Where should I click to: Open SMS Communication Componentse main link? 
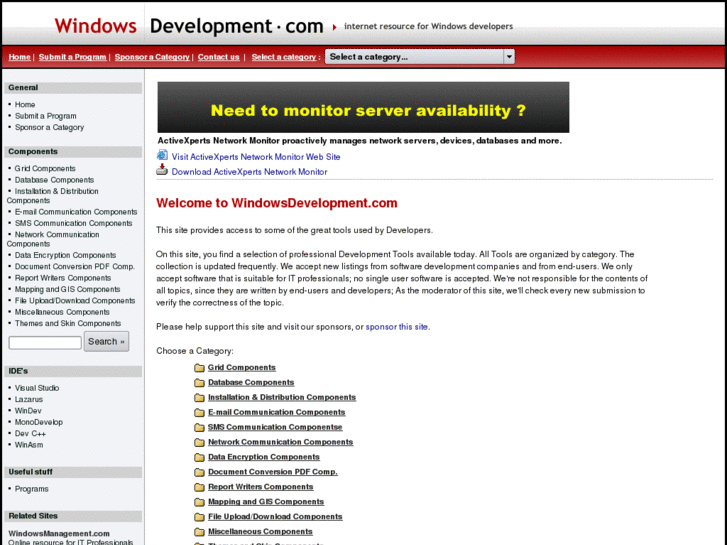275,427
